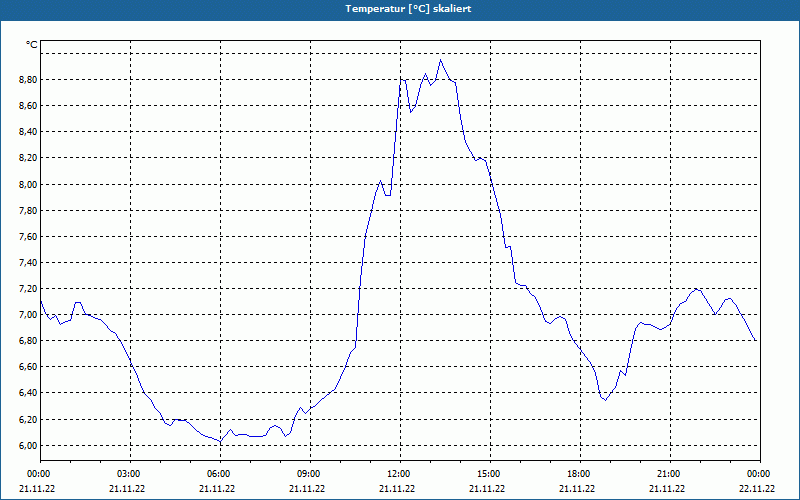Click the 21:00 time axis label
The image size is (800, 500).
tap(670, 474)
